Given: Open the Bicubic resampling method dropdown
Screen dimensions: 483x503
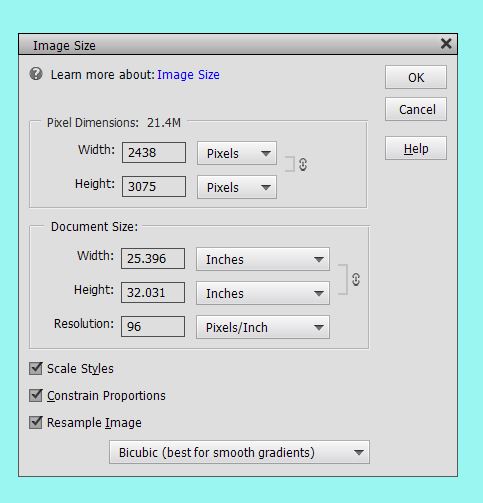Looking at the screenshot, I should [x=239, y=452].
